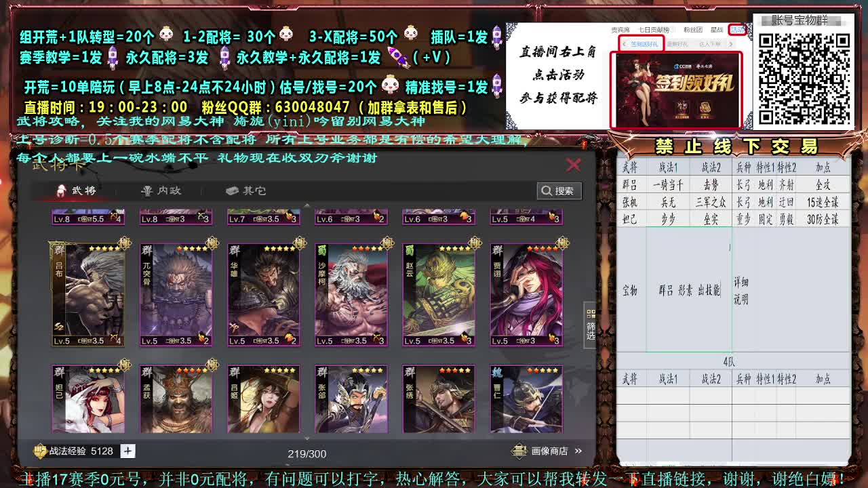Click the troop-type icon on 贾诩 card
The width and height of the screenshot is (868, 488).
[551, 338]
